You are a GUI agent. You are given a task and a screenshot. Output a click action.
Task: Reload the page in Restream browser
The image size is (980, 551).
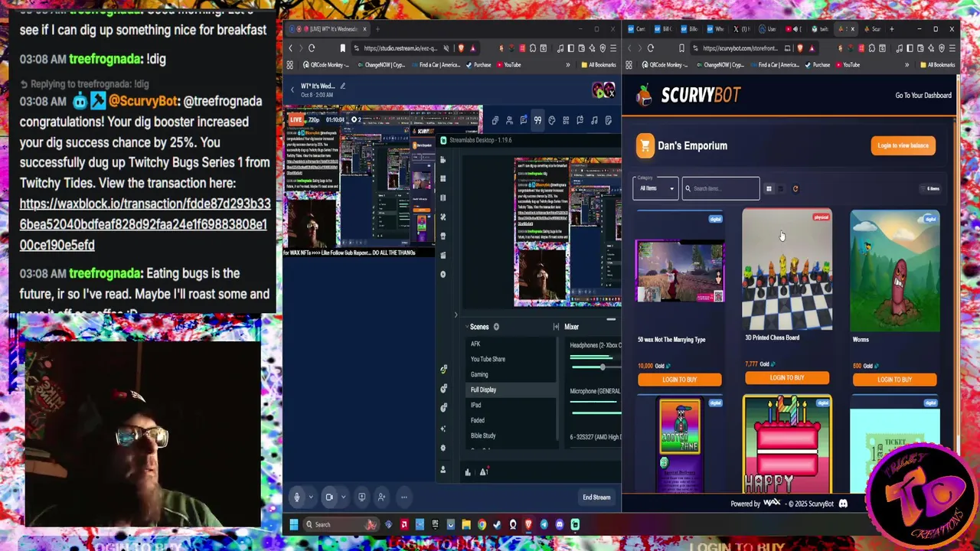pyautogui.click(x=311, y=48)
